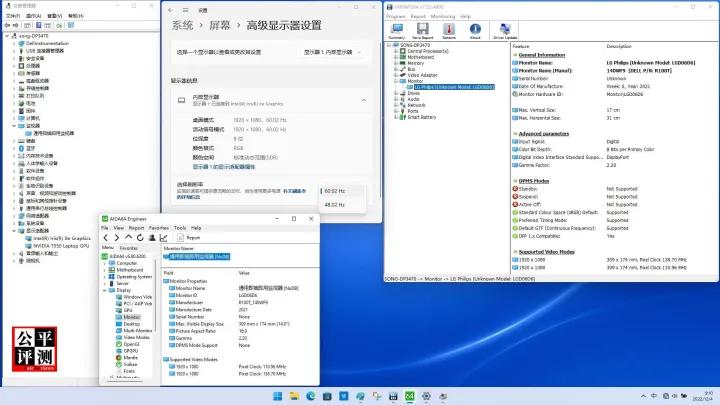Image resolution: width=720 pixels, height=405 pixels.
Task: Open Summary in HWiNFO toolbar
Action: pyautogui.click(x=397, y=31)
